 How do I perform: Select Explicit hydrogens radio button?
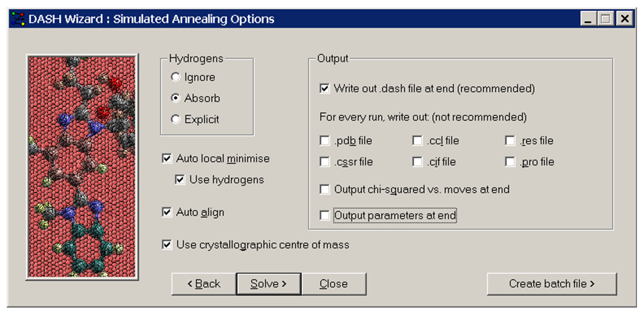[175, 119]
